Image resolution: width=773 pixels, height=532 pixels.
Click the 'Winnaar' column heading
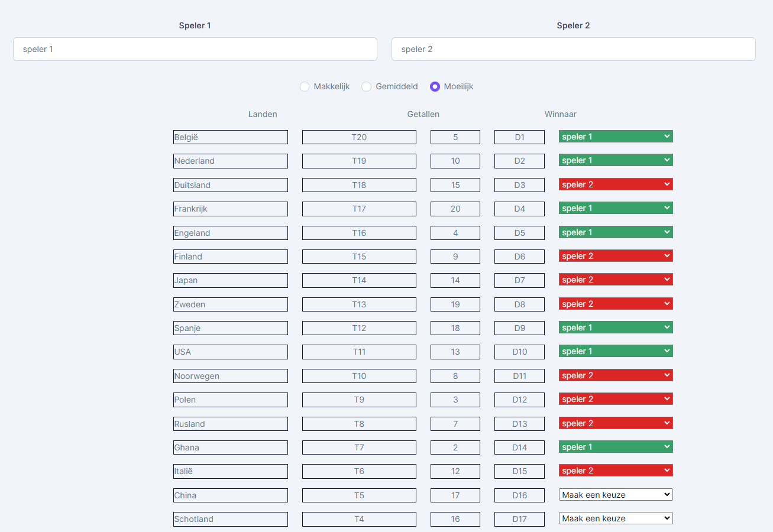tap(561, 114)
